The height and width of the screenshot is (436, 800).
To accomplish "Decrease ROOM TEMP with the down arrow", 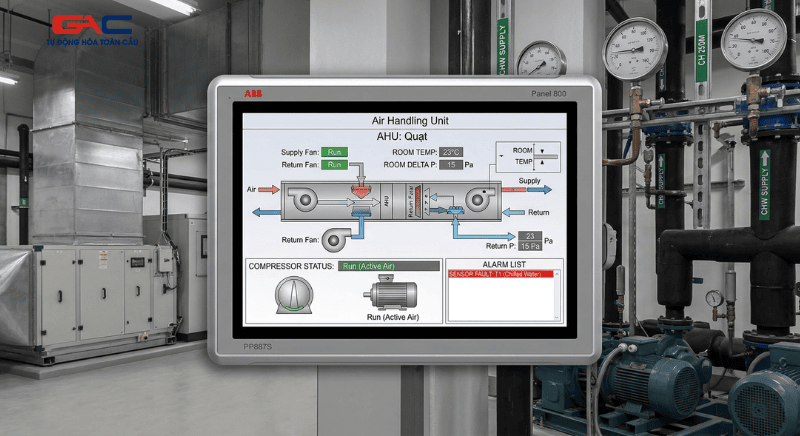I will 541,151.
